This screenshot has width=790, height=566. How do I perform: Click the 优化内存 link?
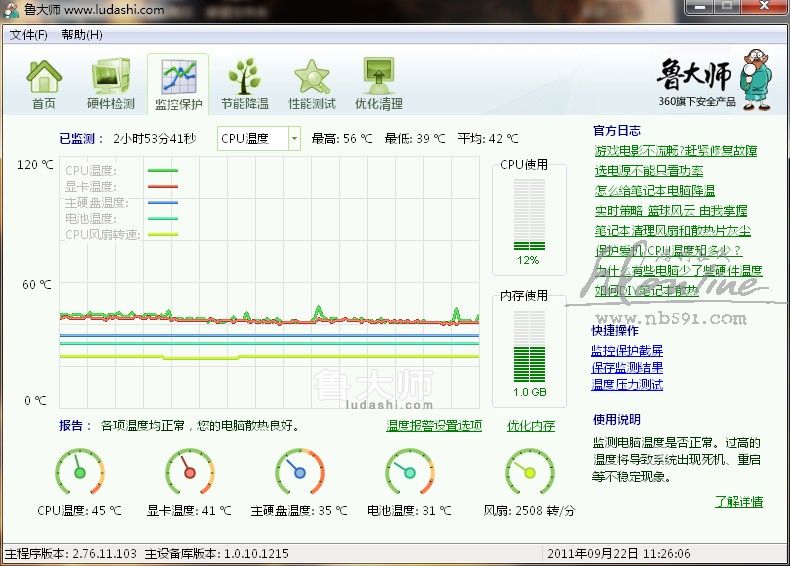point(530,426)
